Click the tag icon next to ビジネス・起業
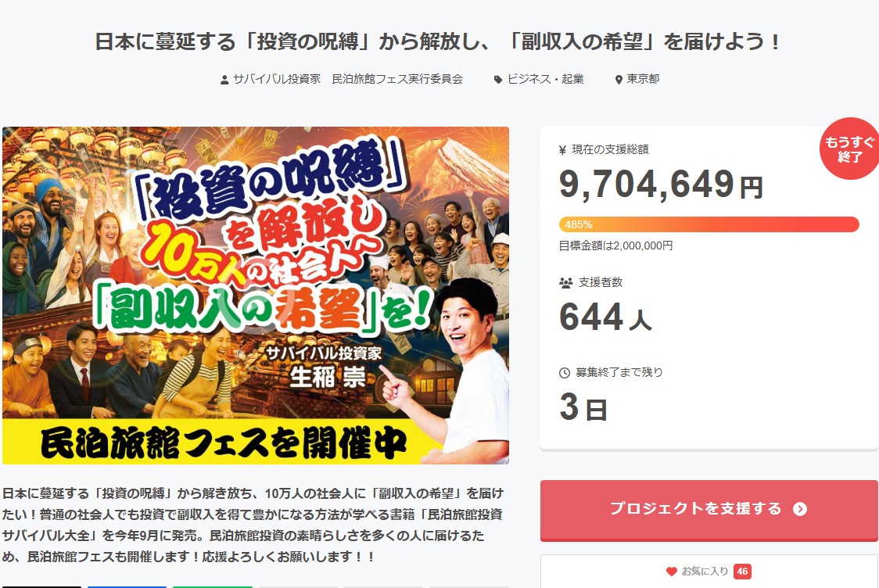The height and width of the screenshot is (588, 879). tap(498, 80)
